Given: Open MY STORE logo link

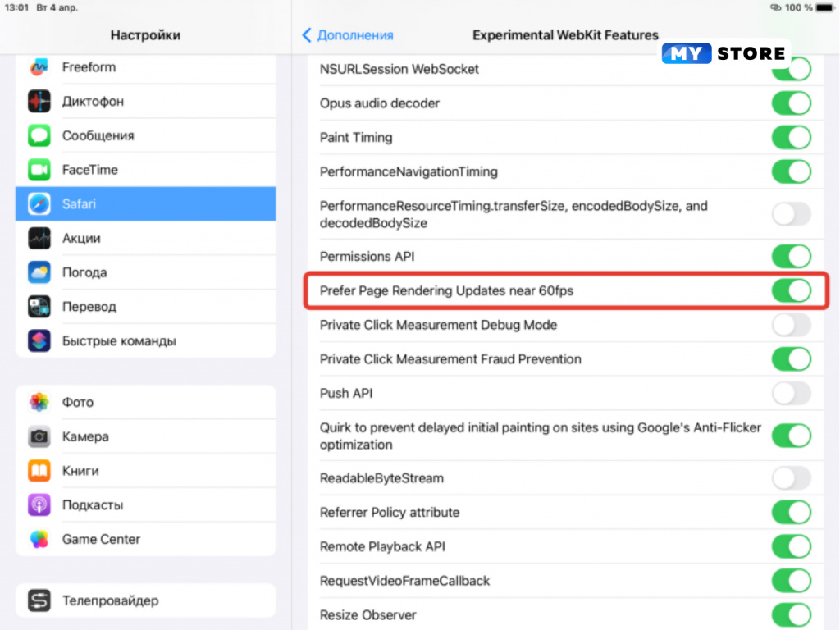Looking at the screenshot, I should (725, 54).
